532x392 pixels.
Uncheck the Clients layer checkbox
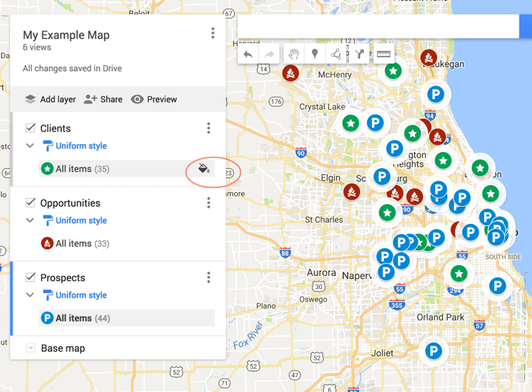pos(30,128)
